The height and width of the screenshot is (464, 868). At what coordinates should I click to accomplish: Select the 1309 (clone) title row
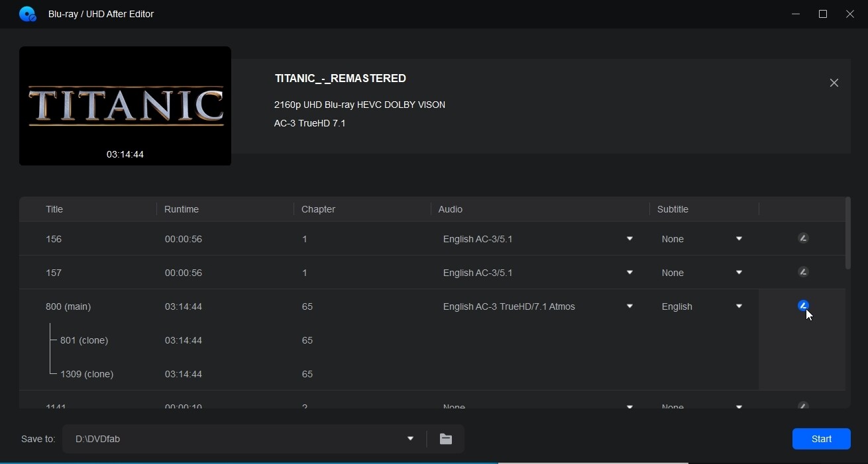432,374
